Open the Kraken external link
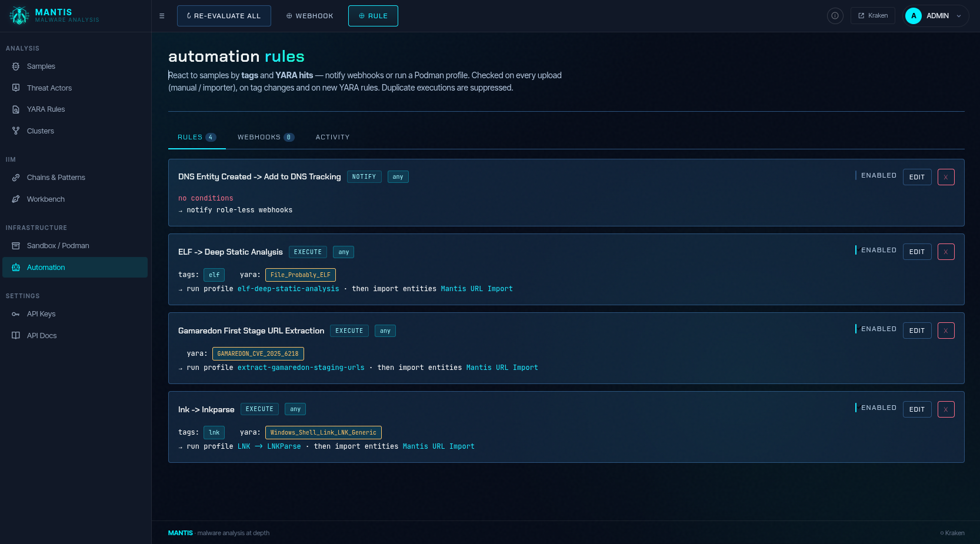Viewport: 980px width, 544px height. 873,16
